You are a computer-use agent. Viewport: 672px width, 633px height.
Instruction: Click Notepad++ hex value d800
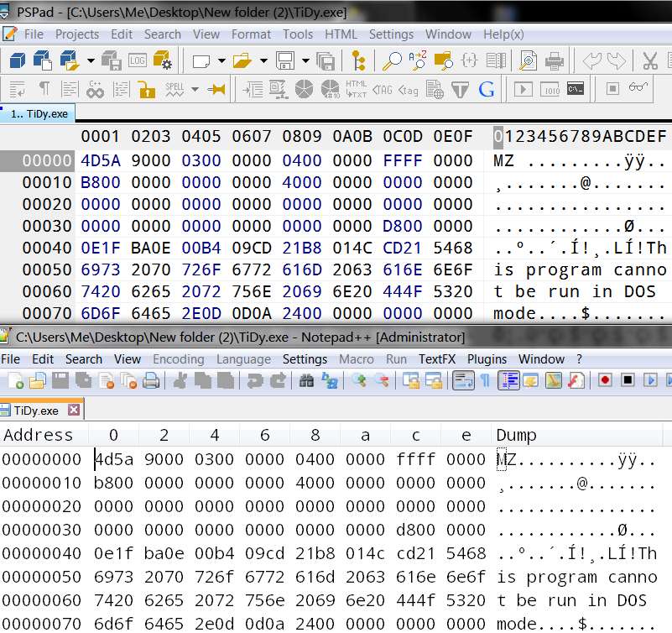coord(416,530)
